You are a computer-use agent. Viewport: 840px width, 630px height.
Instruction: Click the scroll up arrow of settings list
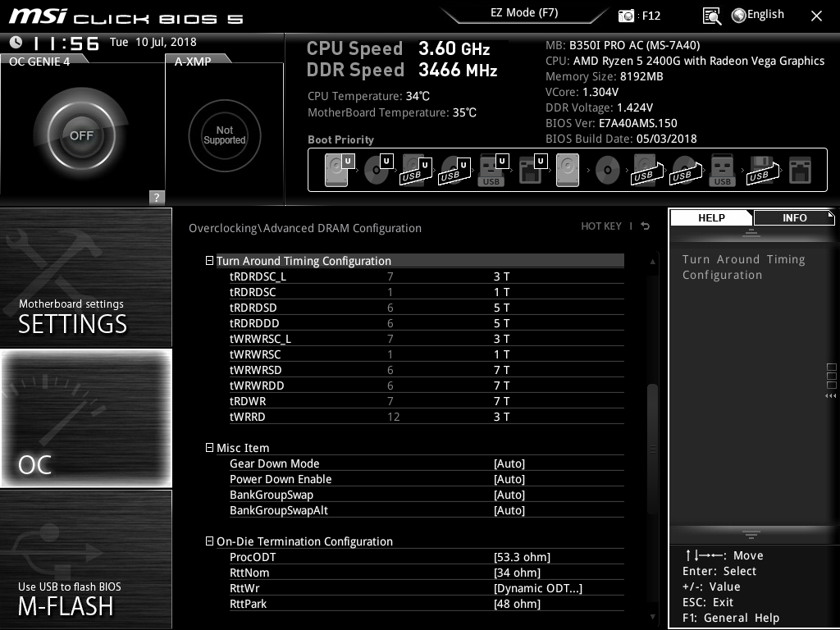tap(652, 262)
